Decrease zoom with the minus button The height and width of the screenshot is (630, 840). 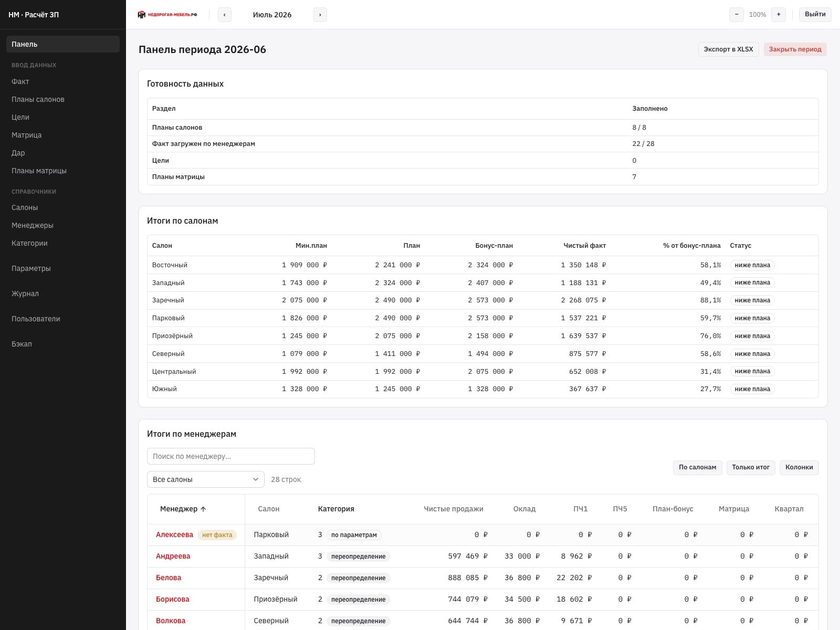[737, 15]
